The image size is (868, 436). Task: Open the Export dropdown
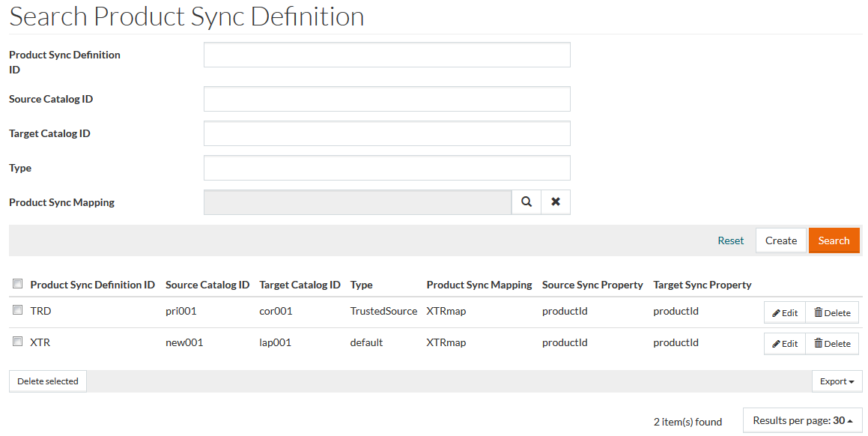click(837, 381)
